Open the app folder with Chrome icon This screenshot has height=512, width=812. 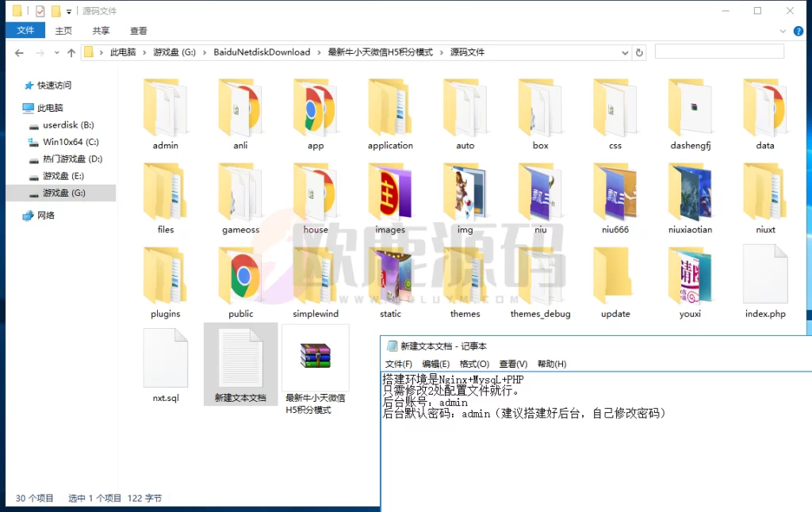coord(315,111)
